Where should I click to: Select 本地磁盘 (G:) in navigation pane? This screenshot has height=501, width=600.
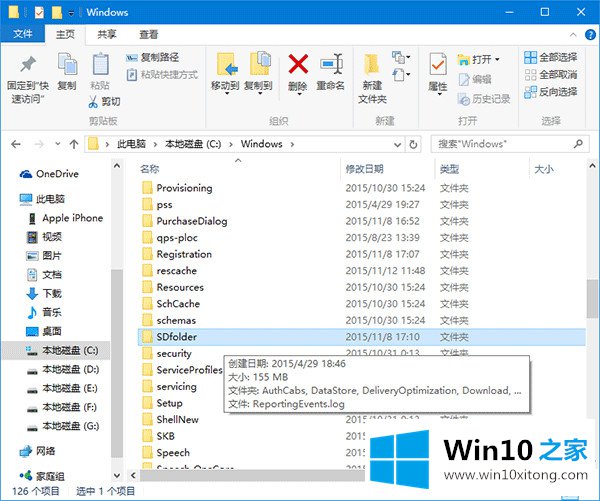[64, 426]
